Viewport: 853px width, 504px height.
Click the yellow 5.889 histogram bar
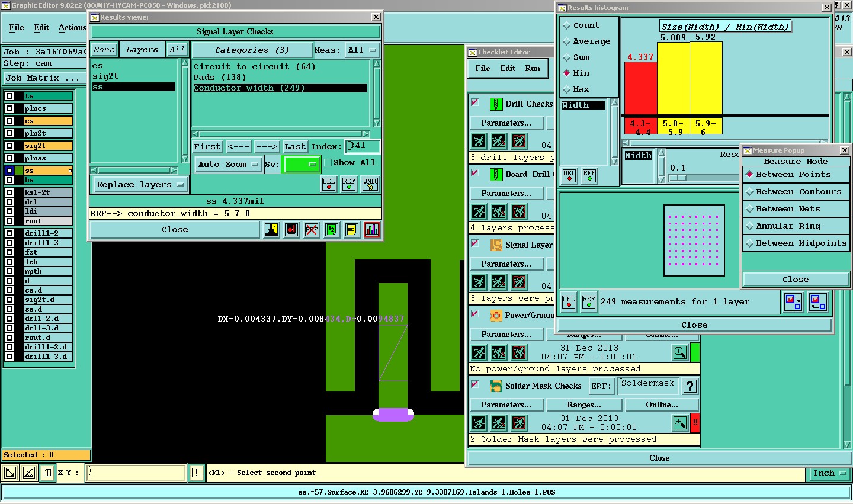[x=674, y=78]
